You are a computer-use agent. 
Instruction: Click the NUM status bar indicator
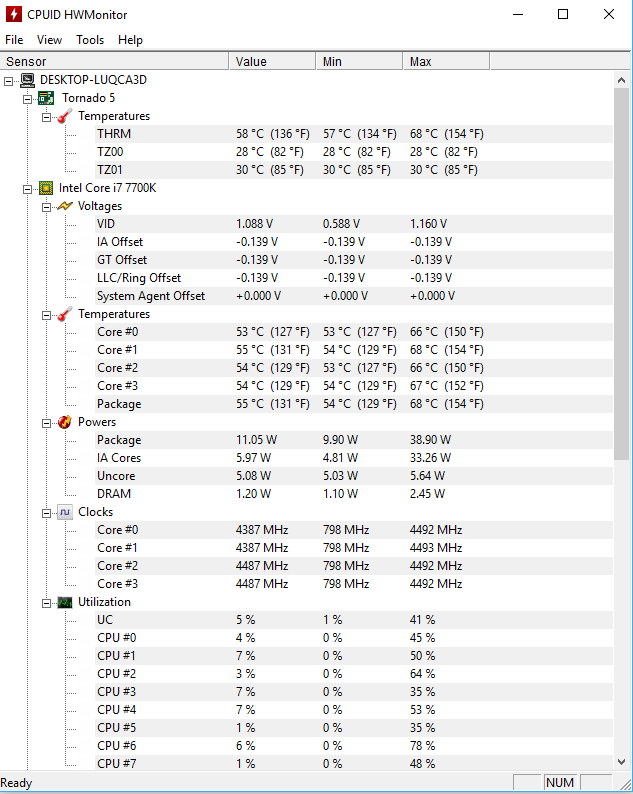[560, 783]
